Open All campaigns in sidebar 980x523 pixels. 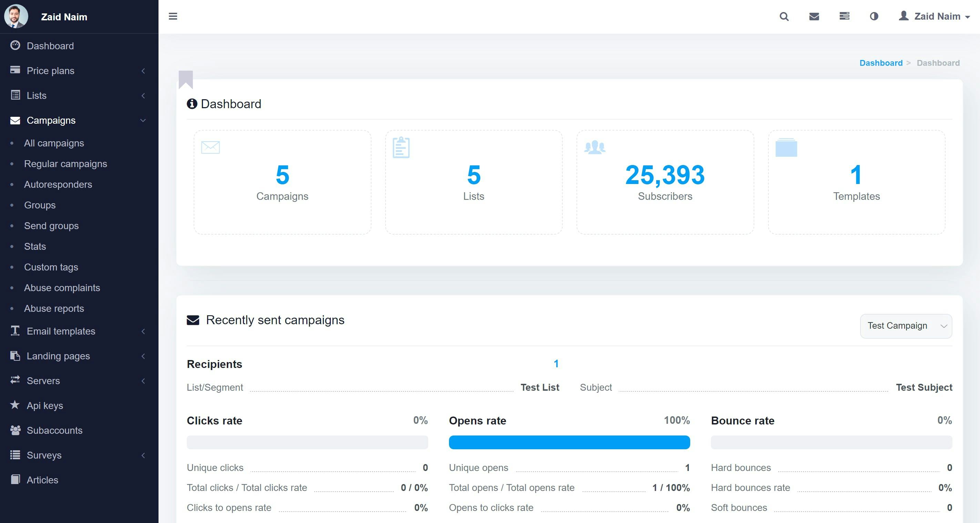pyautogui.click(x=54, y=143)
